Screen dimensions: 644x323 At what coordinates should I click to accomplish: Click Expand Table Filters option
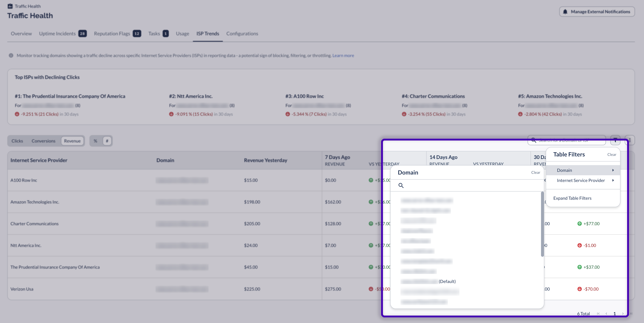(572, 198)
